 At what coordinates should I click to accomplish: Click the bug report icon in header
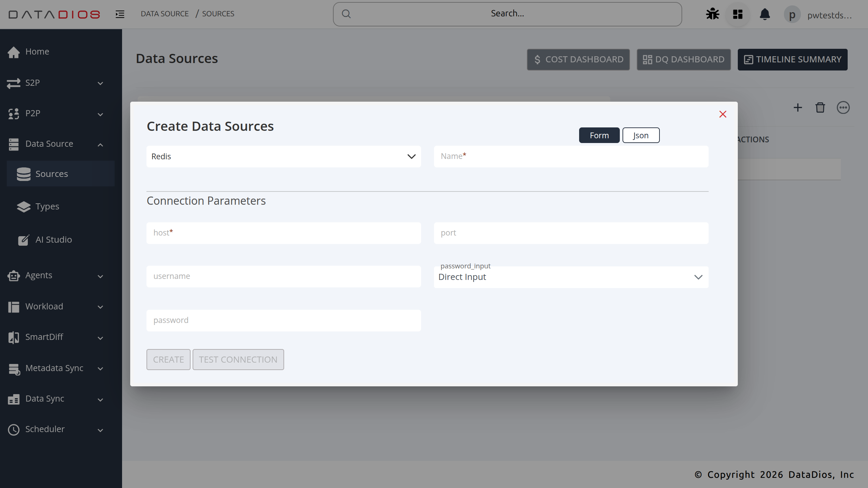click(712, 14)
